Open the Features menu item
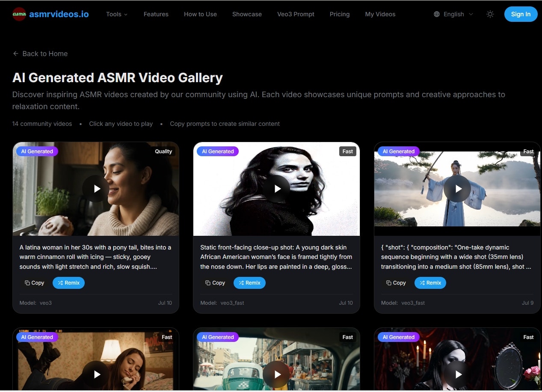 pyautogui.click(x=156, y=14)
